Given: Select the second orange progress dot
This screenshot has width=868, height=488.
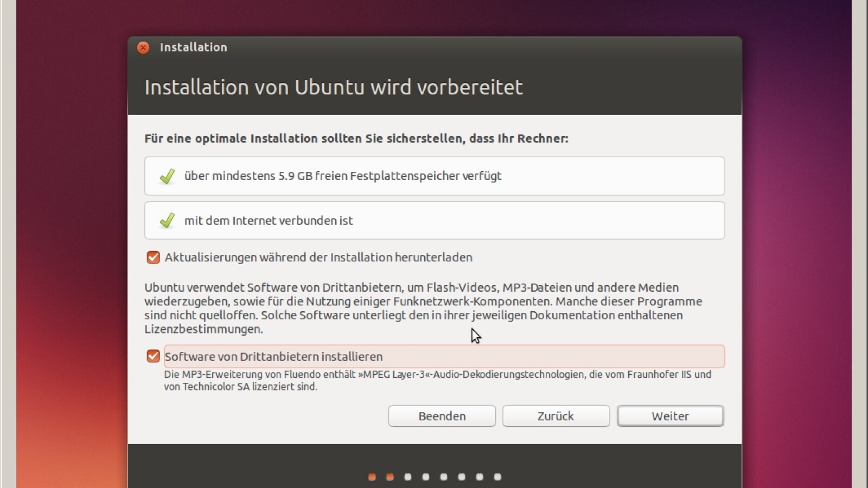Looking at the screenshot, I should click(x=390, y=477).
